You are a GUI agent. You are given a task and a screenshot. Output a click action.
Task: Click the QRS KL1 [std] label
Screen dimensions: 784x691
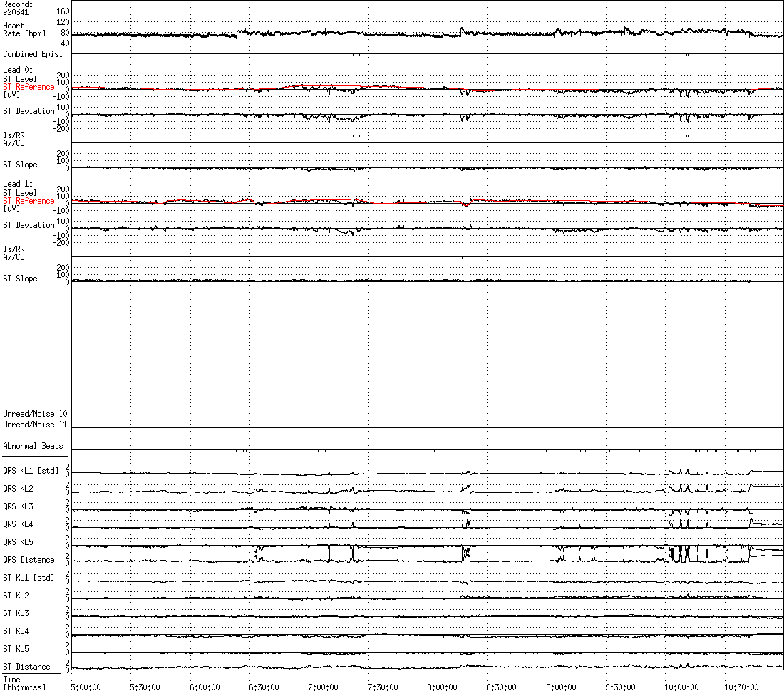point(31,471)
